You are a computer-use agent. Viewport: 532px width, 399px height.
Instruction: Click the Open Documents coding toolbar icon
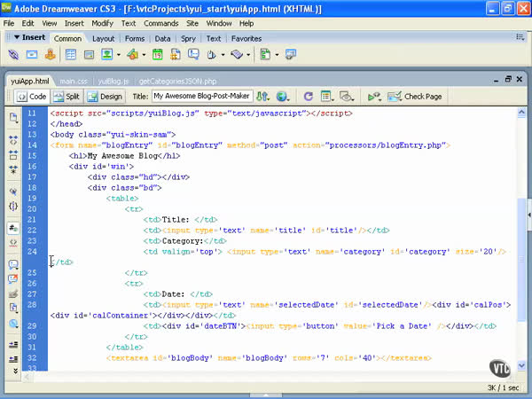[13, 118]
